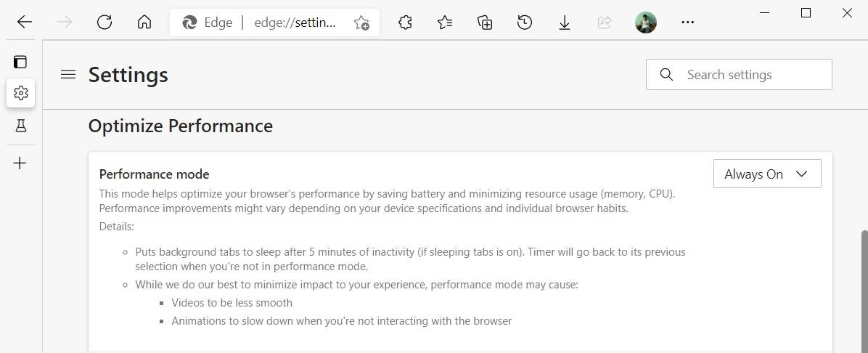Open the Downloads arrow icon
This screenshot has height=353, width=868.
click(x=565, y=23)
